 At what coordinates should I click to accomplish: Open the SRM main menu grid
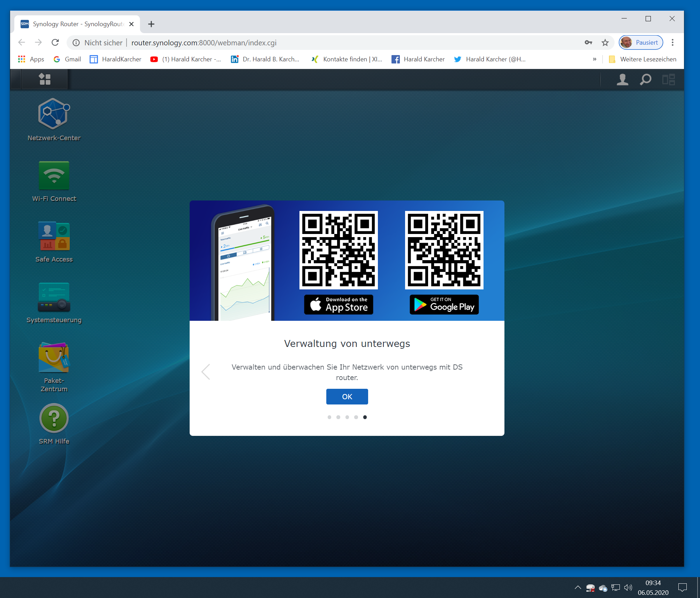click(x=45, y=79)
